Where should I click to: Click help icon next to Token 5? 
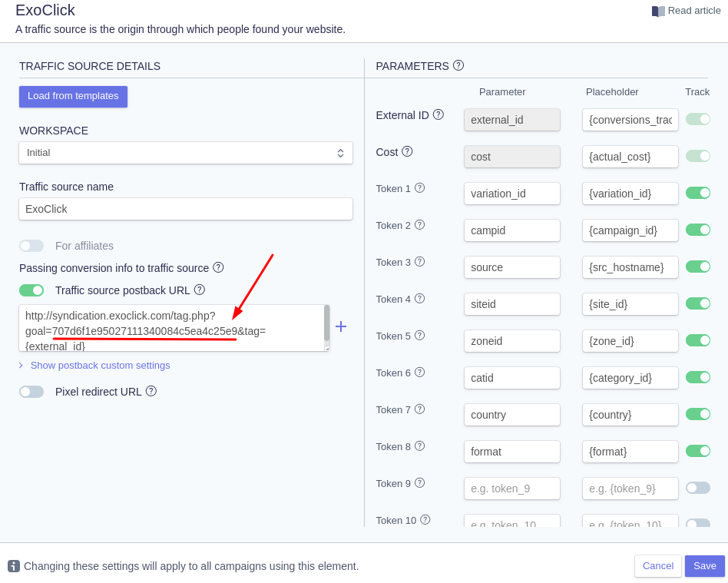[x=419, y=336]
